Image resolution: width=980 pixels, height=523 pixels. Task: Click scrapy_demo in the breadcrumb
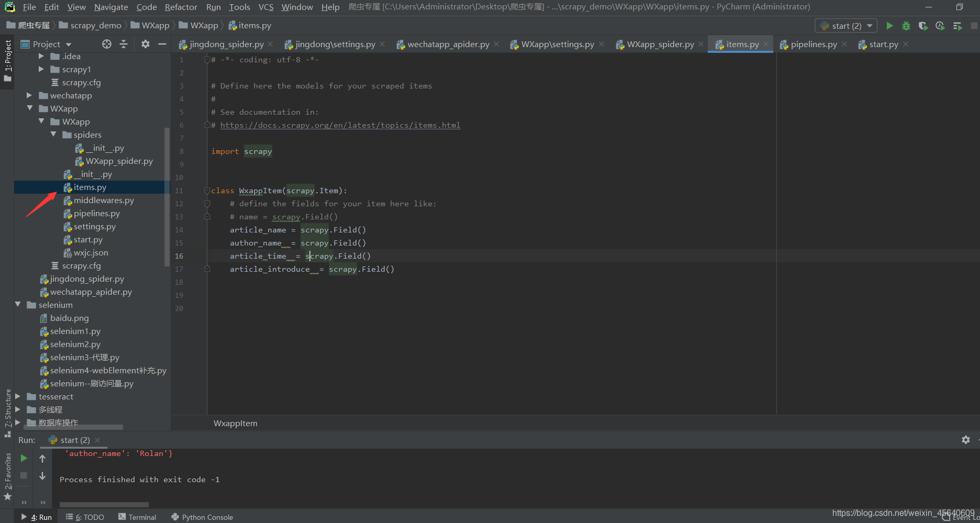point(96,25)
